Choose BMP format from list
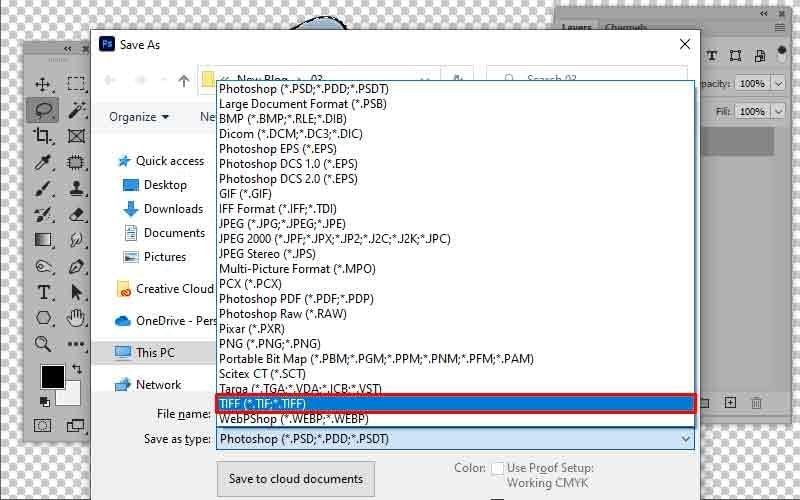The width and height of the screenshot is (800, 500). (456, 118)
